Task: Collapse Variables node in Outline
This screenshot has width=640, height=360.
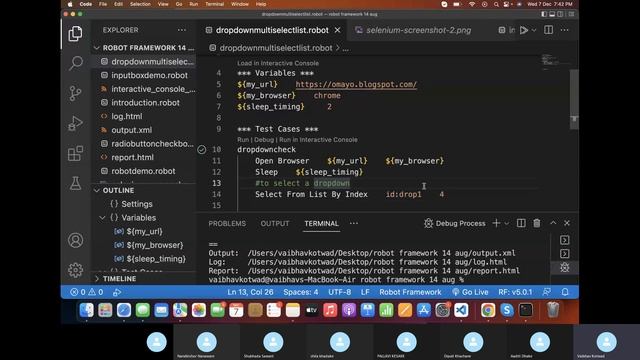Action: click(x=102, y=218)
